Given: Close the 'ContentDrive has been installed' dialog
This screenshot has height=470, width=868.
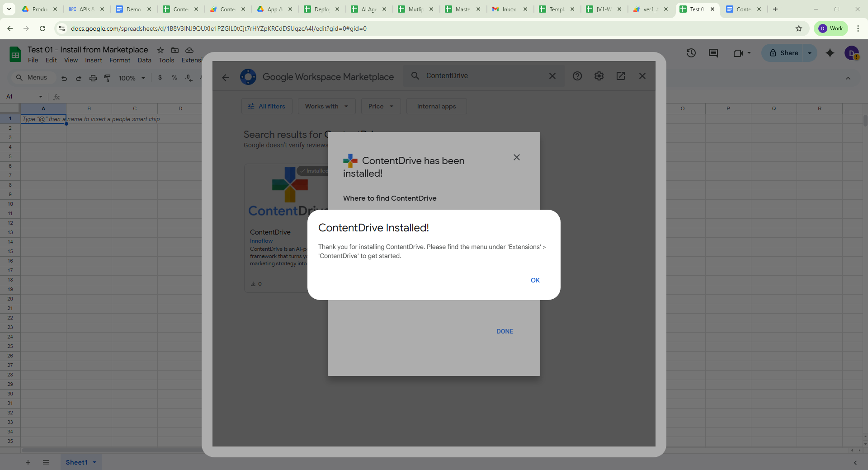Looking at the screenshot, I should (x=517, y=157).
